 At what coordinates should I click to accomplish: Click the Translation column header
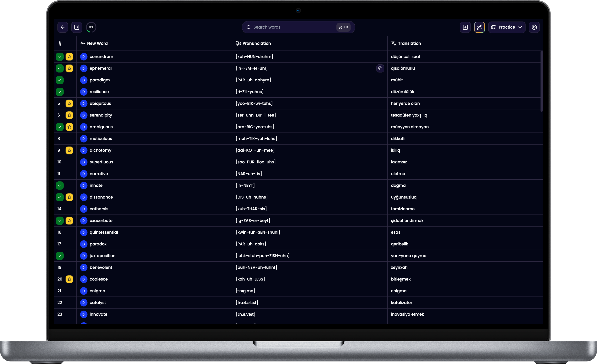pyautogui.click(x=409, y=43)
